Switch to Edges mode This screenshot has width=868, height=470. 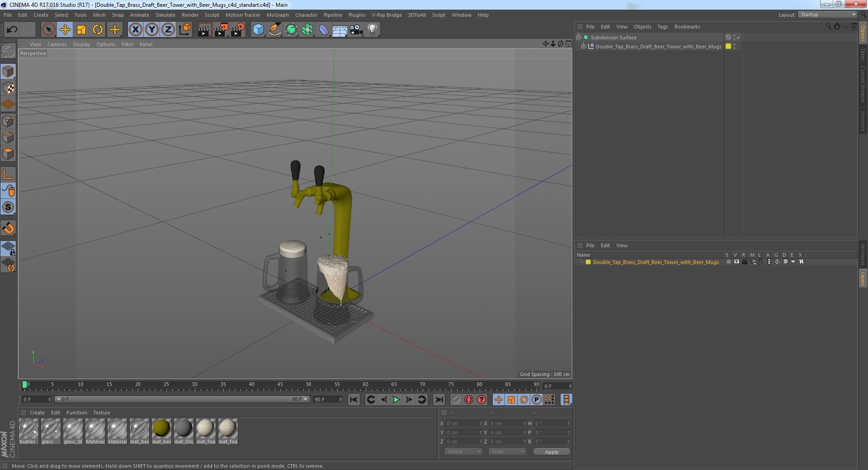[8, 137]
